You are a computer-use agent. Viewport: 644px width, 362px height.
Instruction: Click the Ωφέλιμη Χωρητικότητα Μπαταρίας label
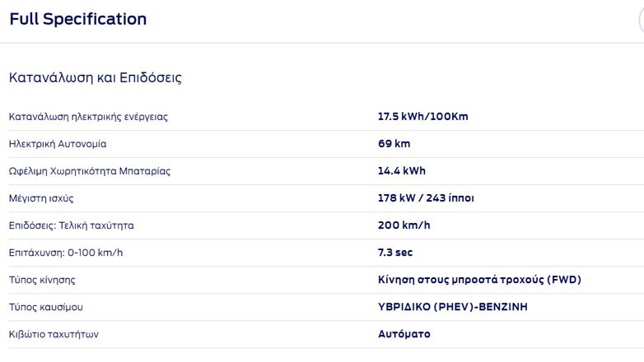point(90,171)
